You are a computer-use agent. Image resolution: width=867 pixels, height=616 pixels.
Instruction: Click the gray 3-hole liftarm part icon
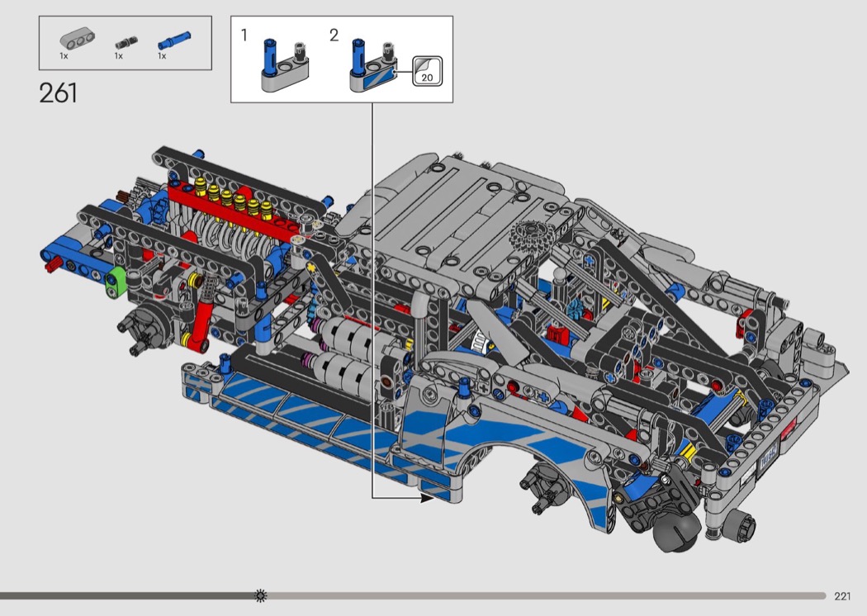pos(74,40)
